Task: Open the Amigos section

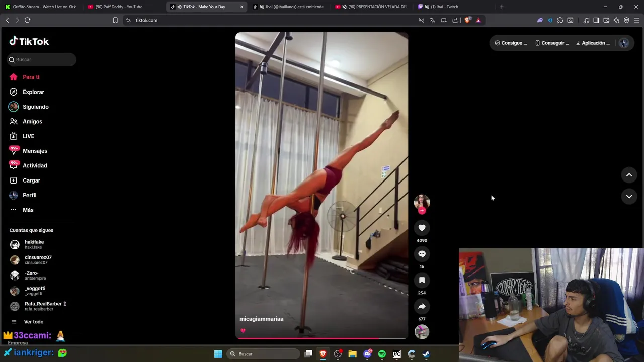Action: [26, 122]
